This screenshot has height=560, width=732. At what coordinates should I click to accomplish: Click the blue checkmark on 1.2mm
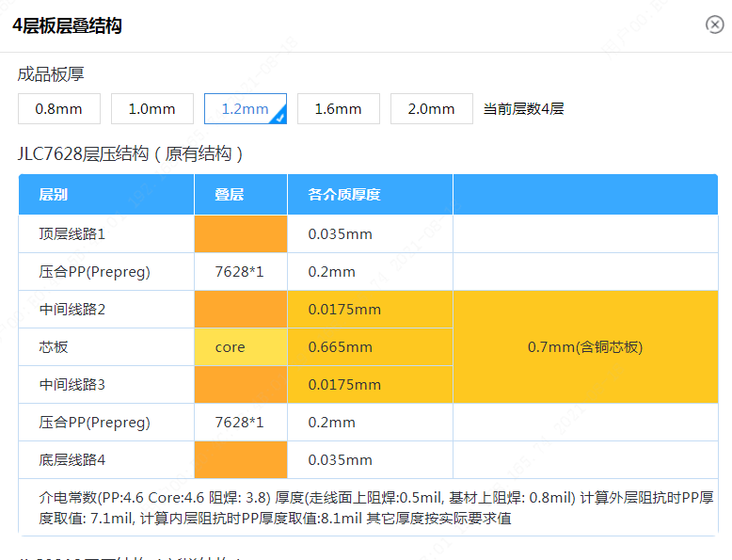[x=279, y=118]
